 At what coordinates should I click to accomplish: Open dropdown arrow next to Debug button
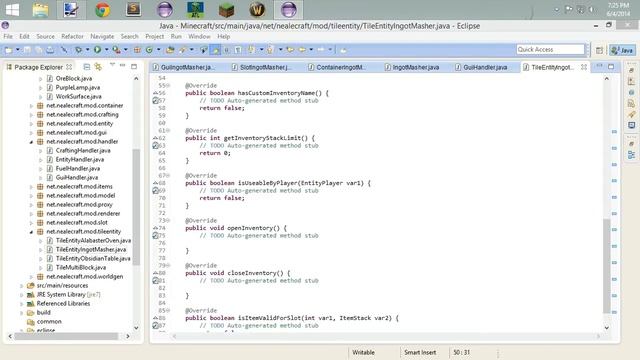click(87, 50)
